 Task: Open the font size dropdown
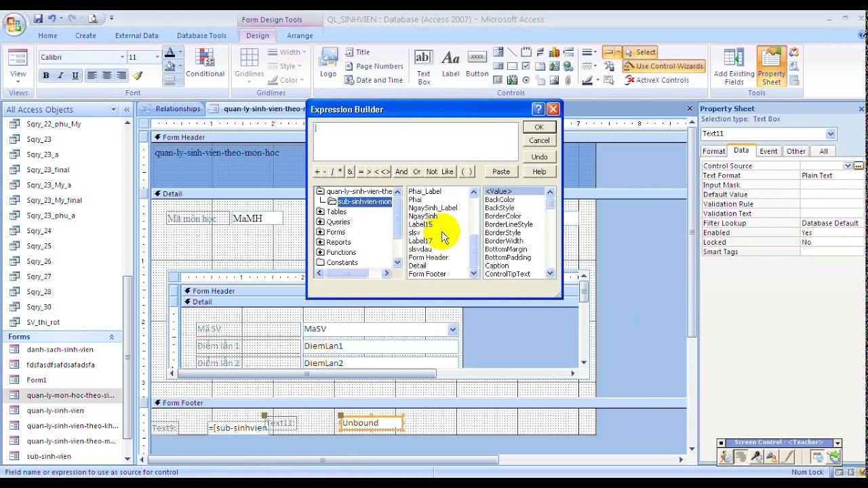[158, 57]
